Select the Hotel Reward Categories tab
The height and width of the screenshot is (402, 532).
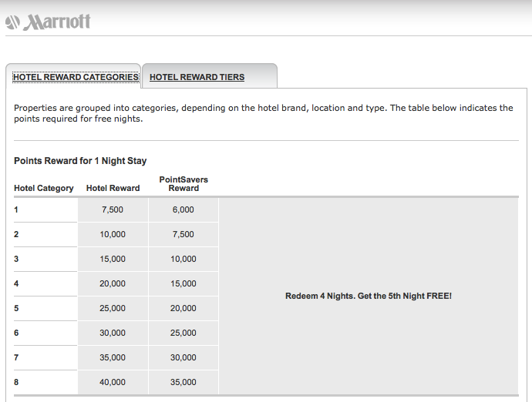pyautogui.click(x=76, y=77)
